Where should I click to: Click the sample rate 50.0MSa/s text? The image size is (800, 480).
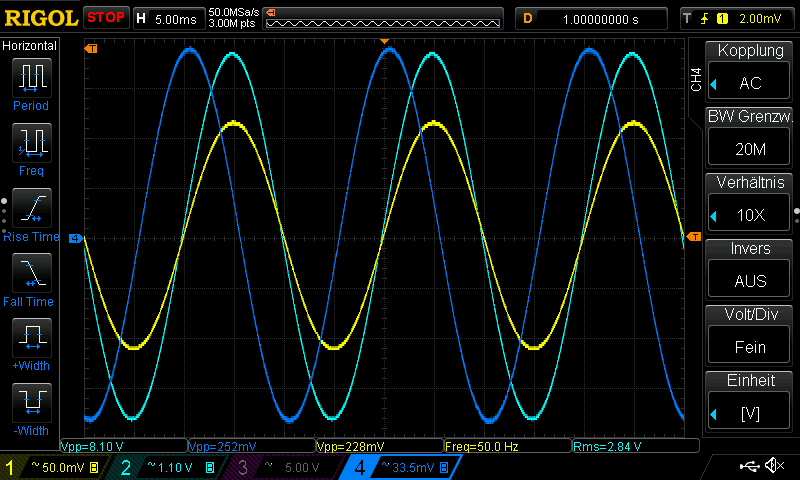click(x=234, y=12)
